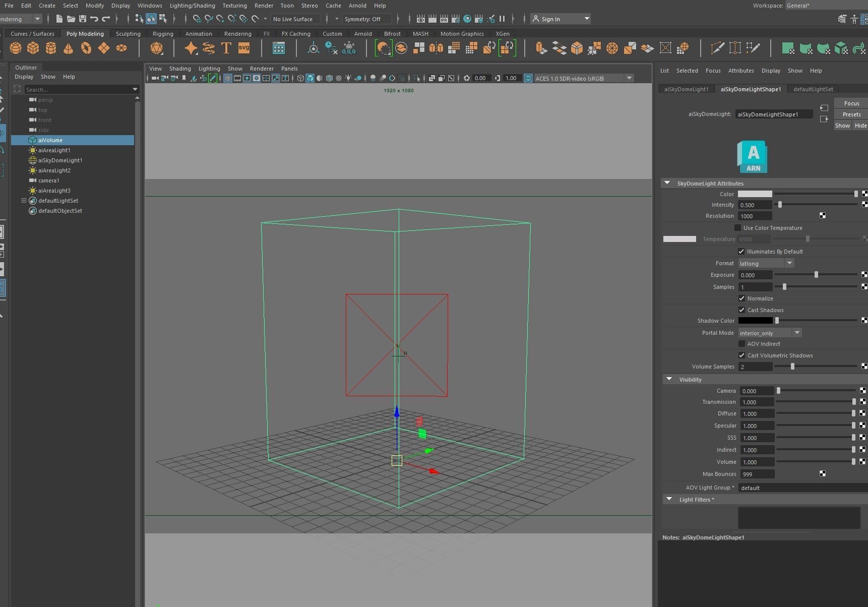This screenshot has width=868, height=607.
Task: Click the black Shadow Color swatch
Action: pyautogui.click(x=756, y=321)
